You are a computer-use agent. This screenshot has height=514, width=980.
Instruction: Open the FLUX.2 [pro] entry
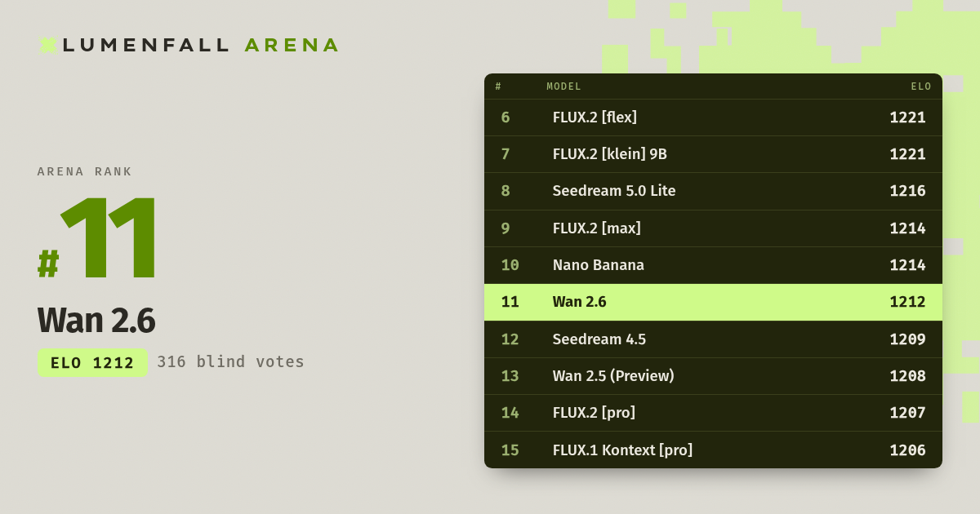point(713,413)
